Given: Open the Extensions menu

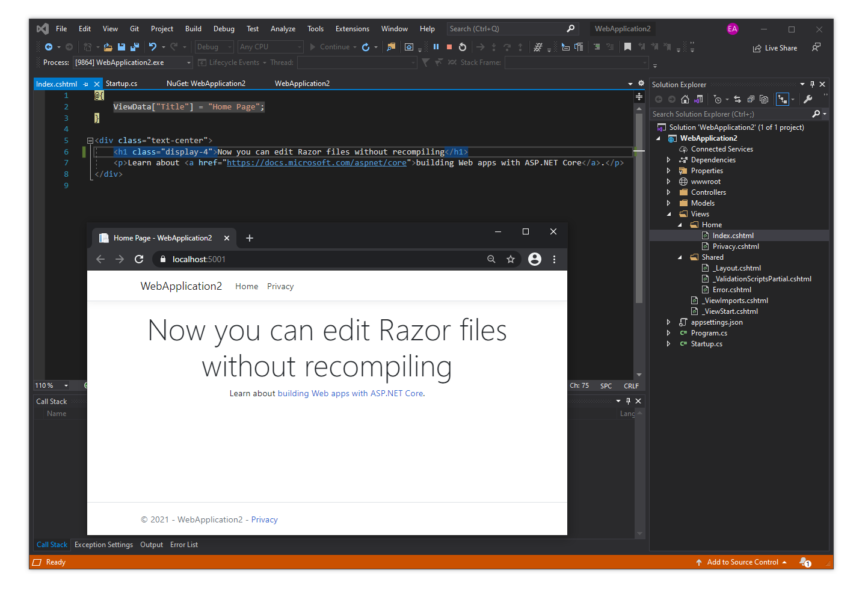Looking at the screenshot, I should click(352, 29).
